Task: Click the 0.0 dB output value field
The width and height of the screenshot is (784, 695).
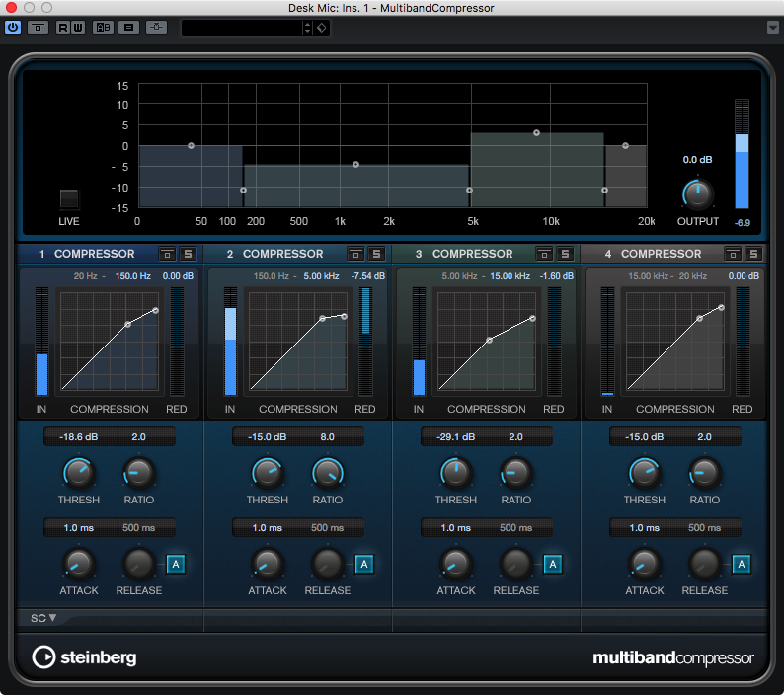Action: [x=697, y=160]
